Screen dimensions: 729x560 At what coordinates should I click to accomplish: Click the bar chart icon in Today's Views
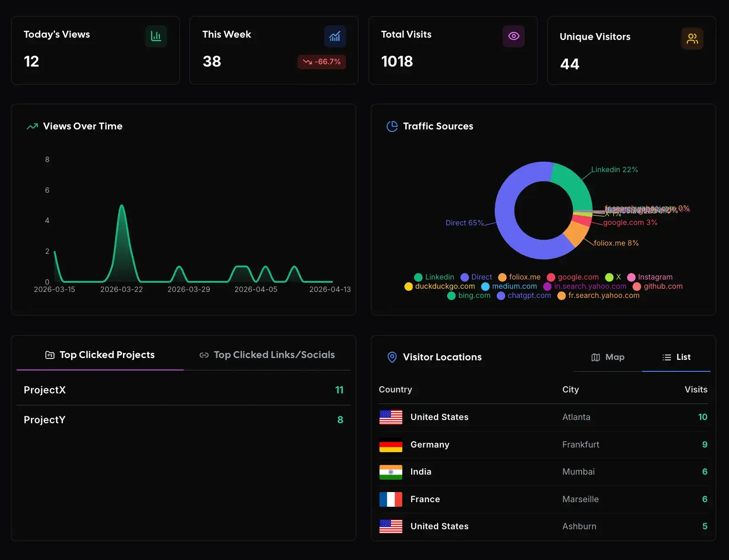pyautogui.click(x=156, y=36)
